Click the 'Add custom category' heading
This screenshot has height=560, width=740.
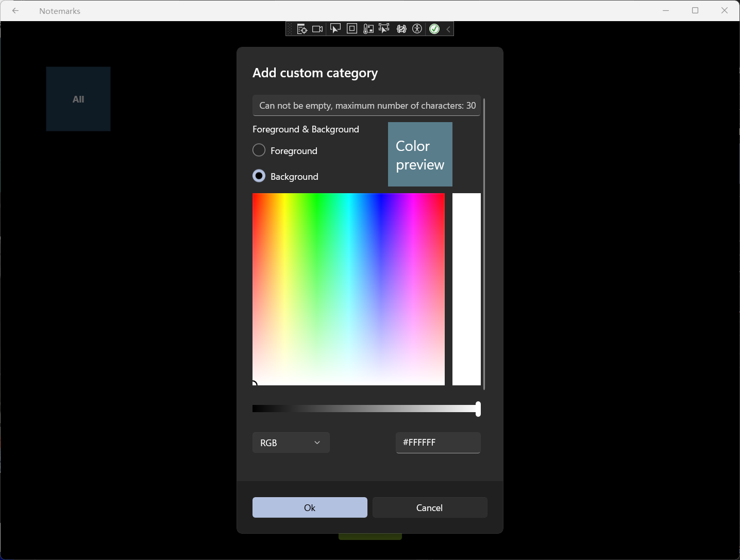coord(315,73)
